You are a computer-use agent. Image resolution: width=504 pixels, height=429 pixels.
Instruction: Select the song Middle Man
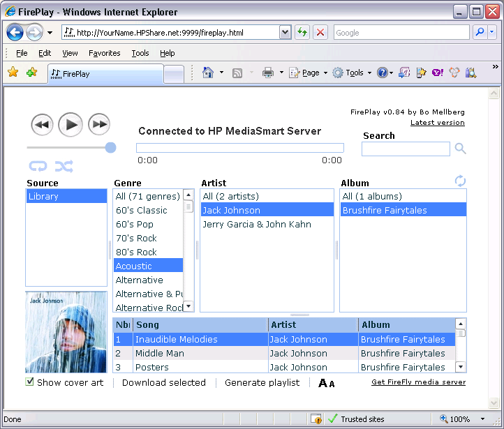284,353
